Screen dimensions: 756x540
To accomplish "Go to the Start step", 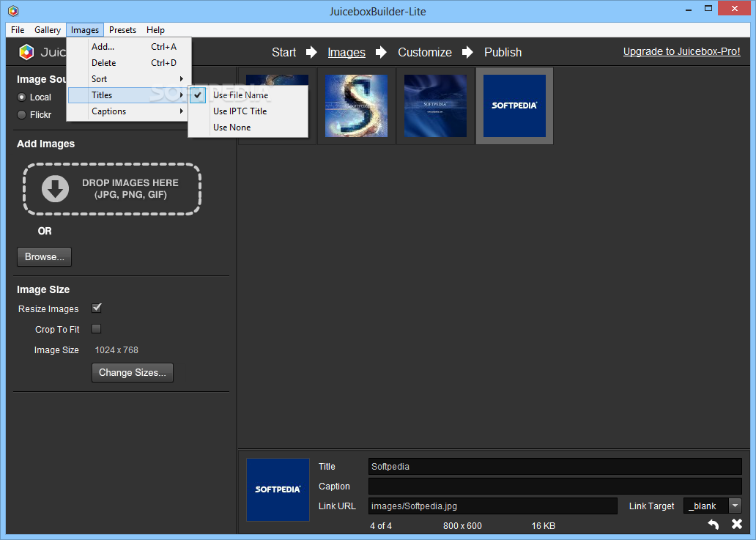I will pos(284,52).
